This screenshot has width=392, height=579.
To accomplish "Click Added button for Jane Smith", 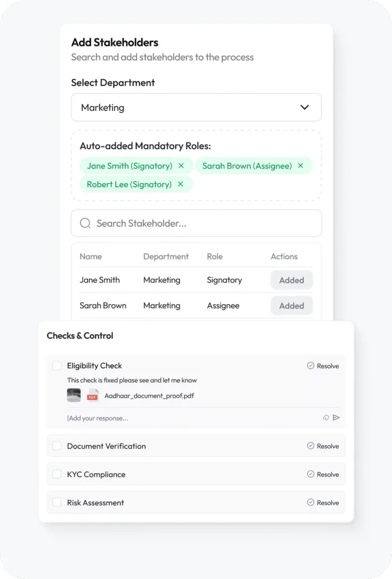I will coord(291,280).
